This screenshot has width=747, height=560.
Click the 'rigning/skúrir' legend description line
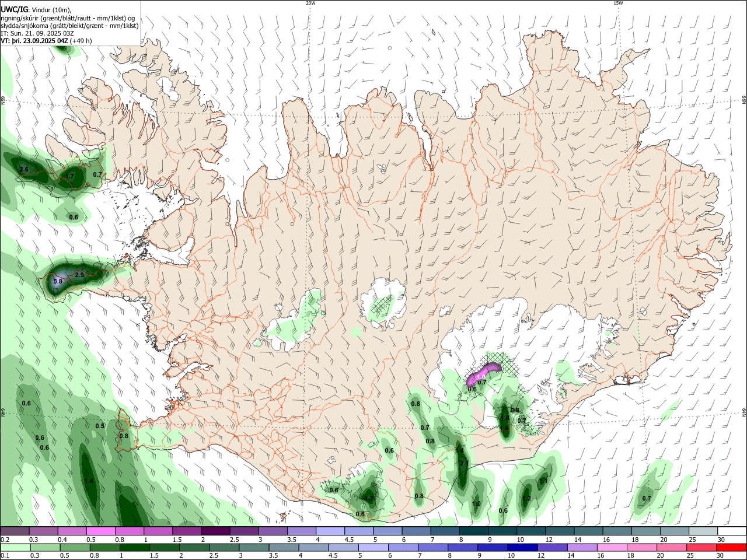(68, 18)
